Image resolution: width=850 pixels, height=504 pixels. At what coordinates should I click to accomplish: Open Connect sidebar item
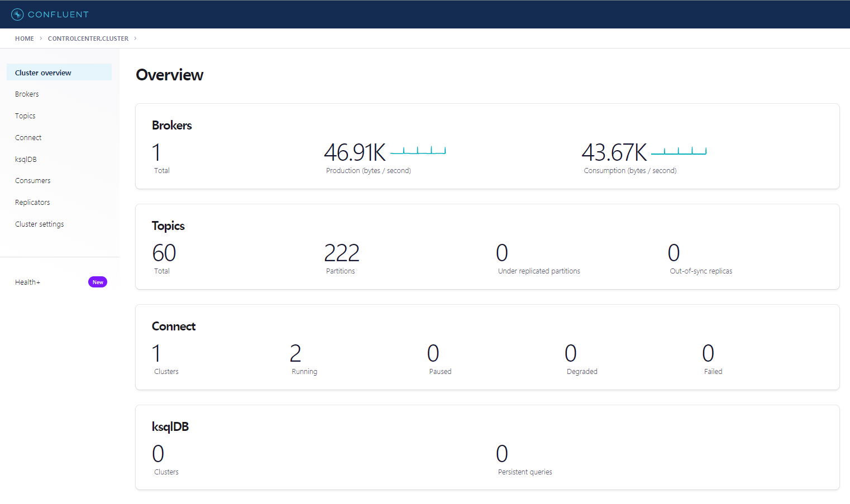click(x=28, y=138)
